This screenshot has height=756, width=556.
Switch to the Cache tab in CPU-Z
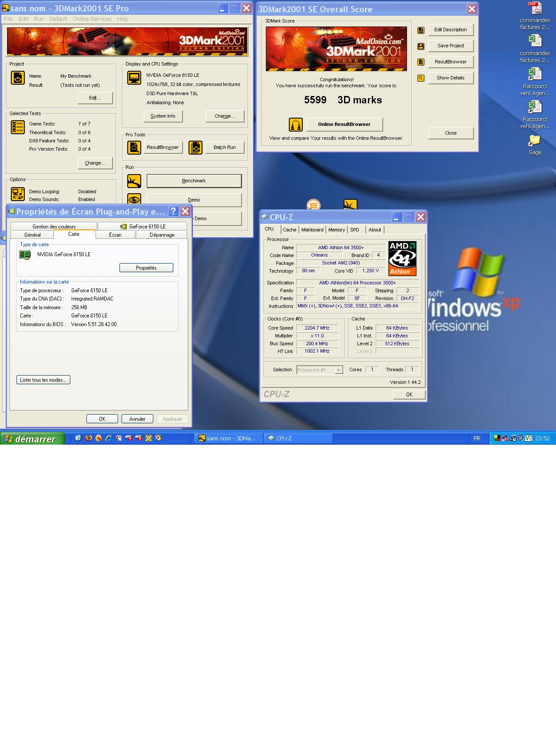pos(290,230)
